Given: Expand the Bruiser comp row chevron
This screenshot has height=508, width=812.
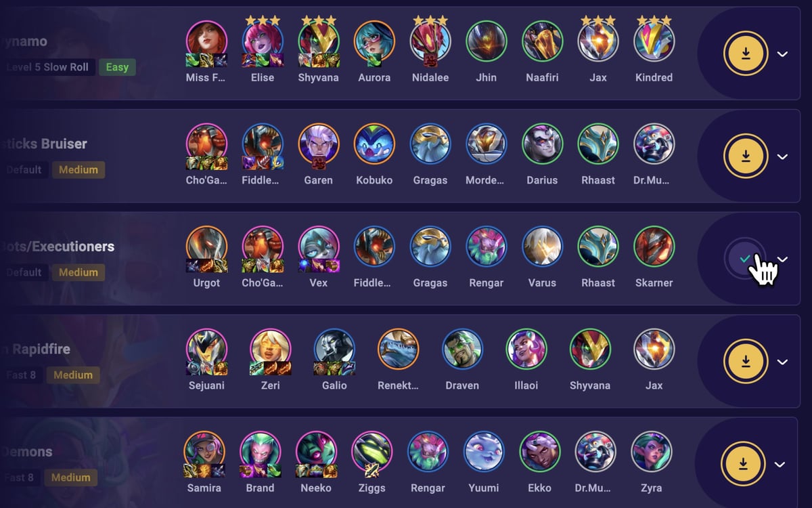Looking at the screenshot, I should point(782,157).
